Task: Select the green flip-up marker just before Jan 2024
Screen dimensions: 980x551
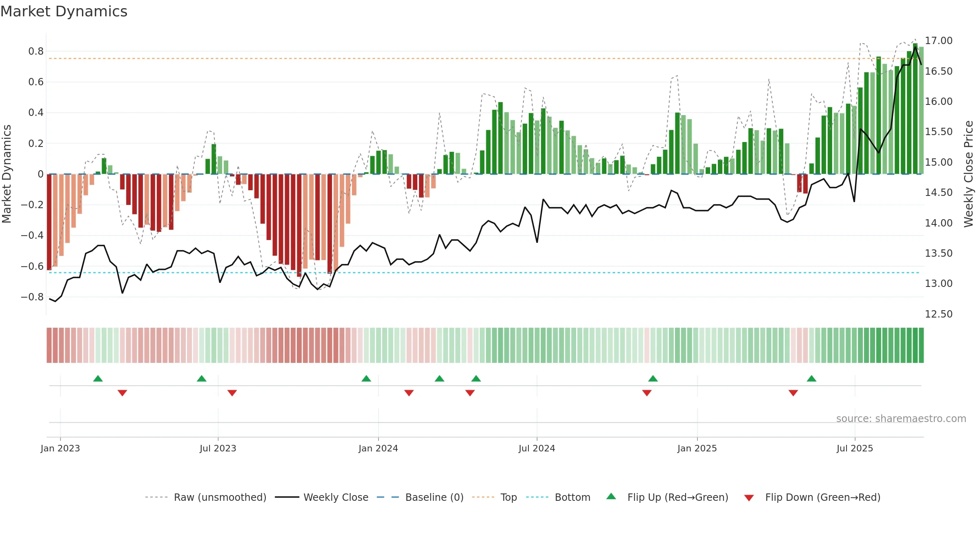Action: pos(366,378)
